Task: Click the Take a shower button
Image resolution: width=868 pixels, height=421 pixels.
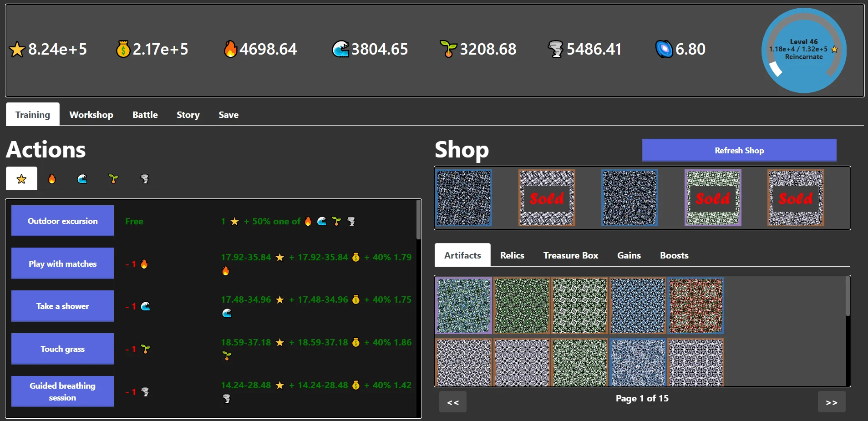Action: tap(62, 306)
